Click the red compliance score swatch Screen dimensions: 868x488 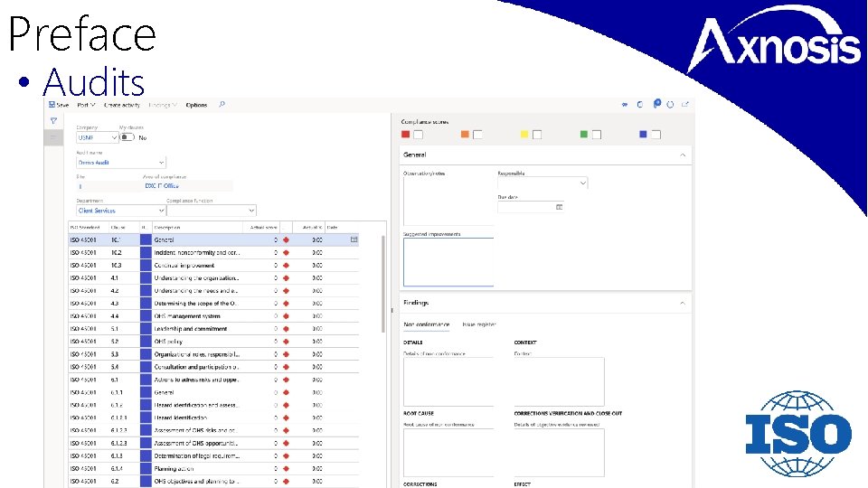pyautogui.click(x=406, y=135)
